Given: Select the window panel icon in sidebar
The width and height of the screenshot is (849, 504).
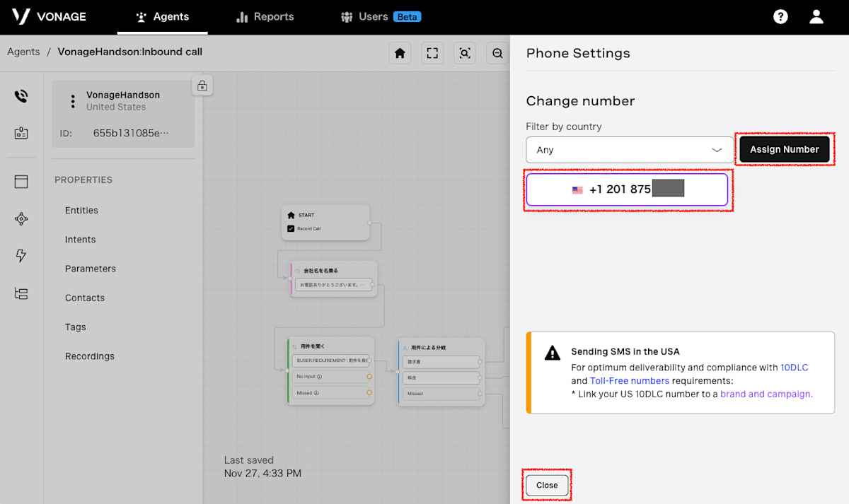Looking at the screenshot, I should click(21, 182).
